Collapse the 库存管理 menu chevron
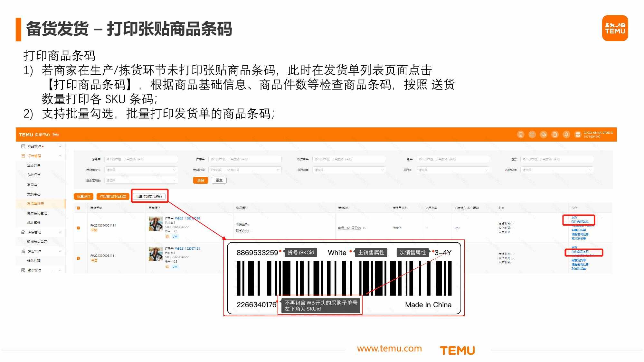Screen dimensions: 644x362 [x=60, y=232]
